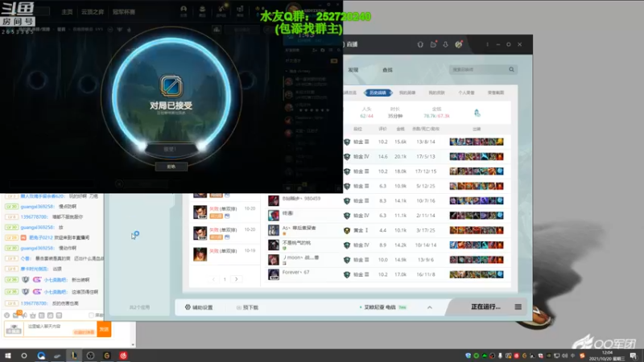This screenshot has width=644, height=362.
Task: Click the match accepted emblem icon
Action: click(171, 86)
